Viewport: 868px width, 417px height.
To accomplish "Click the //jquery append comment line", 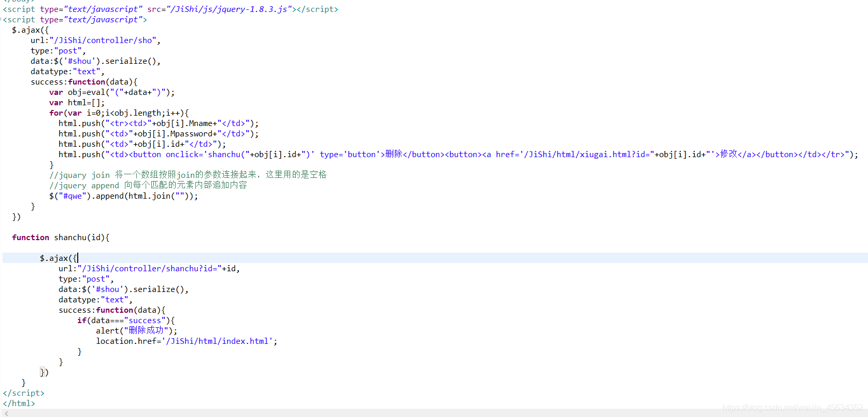I will (148, 186).
